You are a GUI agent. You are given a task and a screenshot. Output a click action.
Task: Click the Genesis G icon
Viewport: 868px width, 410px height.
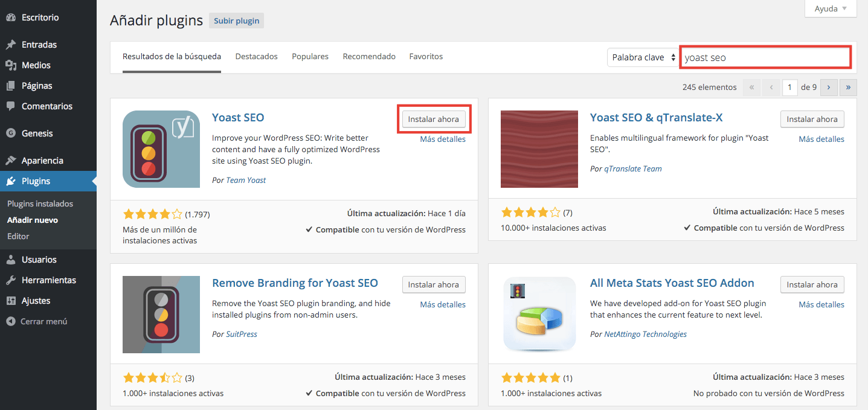click(x=10, y=133)
